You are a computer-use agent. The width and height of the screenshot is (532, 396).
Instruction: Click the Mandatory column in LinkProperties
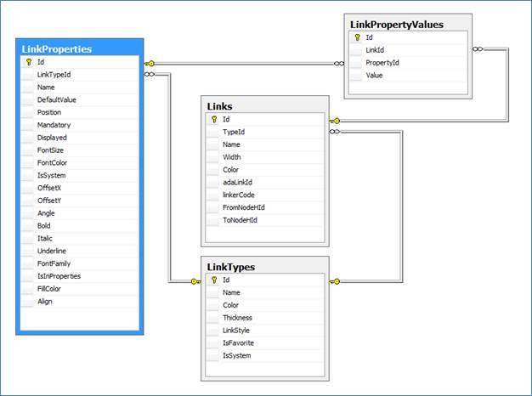pos(53,125)
